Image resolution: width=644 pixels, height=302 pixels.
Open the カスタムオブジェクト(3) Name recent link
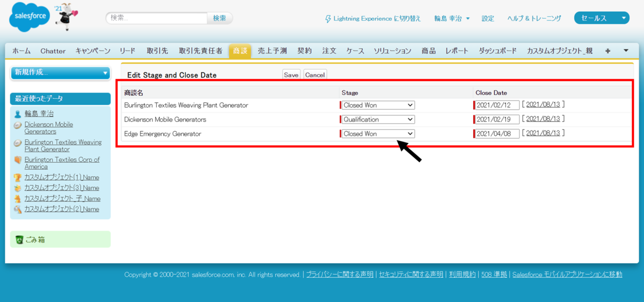pos(62,188)
